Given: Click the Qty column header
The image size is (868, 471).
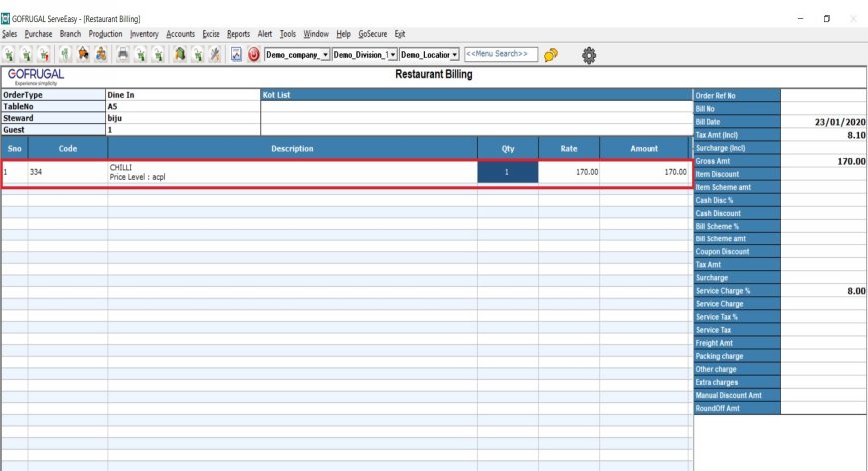Looking at the screenshot, I should pyautogui.click(x=508, y=149).
